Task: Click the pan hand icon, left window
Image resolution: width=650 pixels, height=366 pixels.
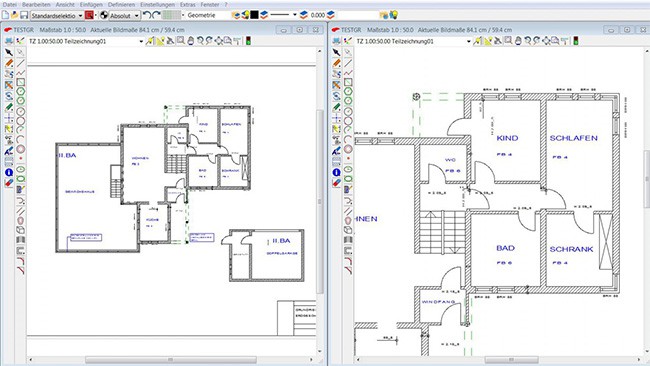Action: [190, 41]
